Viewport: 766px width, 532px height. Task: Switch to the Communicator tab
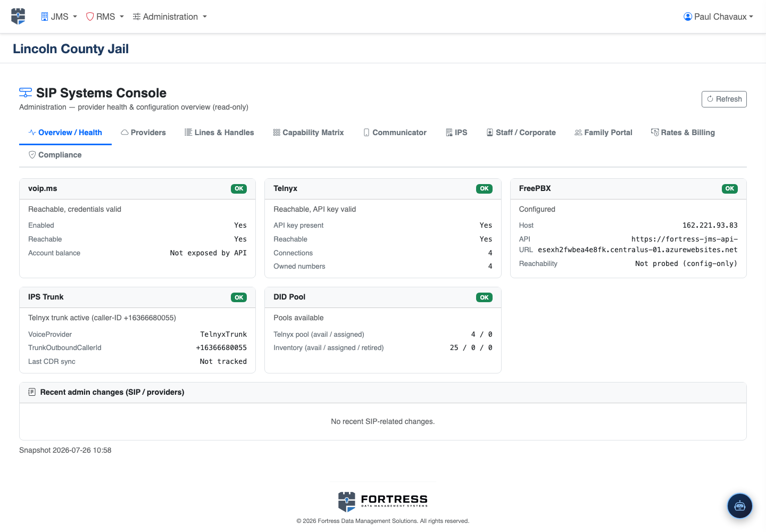395,132
